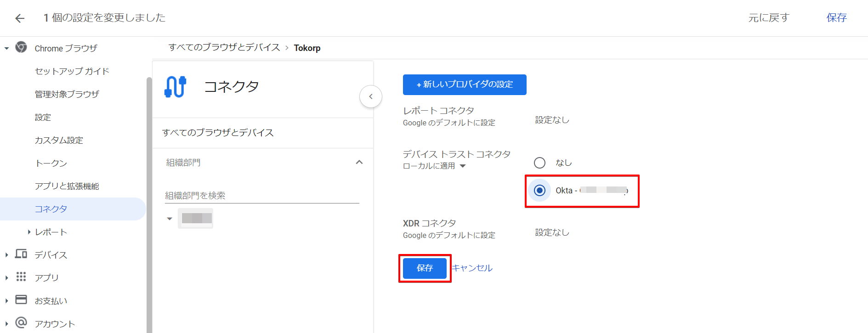Open カスタム設定 in the sidebar
The image size is (868, 333).
point(59,140)
